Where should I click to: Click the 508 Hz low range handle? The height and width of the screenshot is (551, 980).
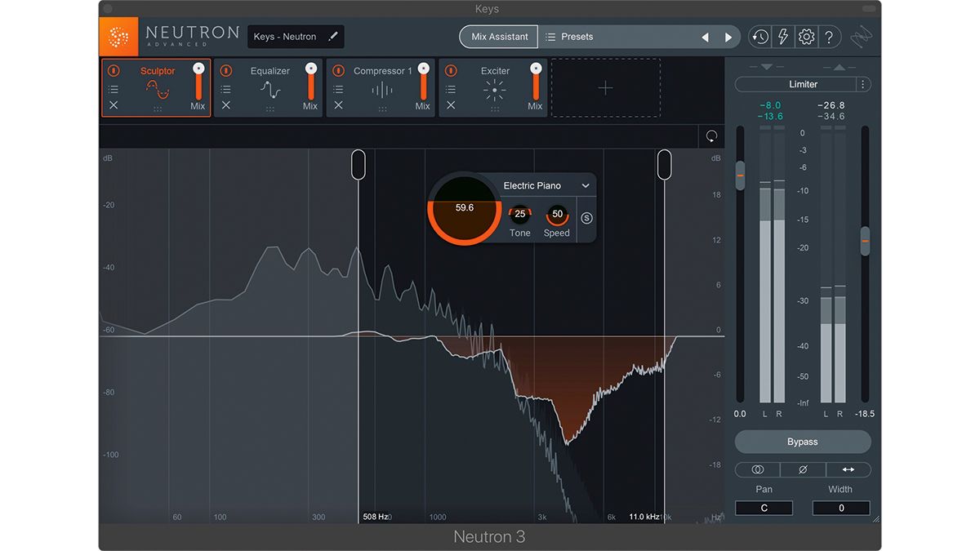click(x=359, y=164)
